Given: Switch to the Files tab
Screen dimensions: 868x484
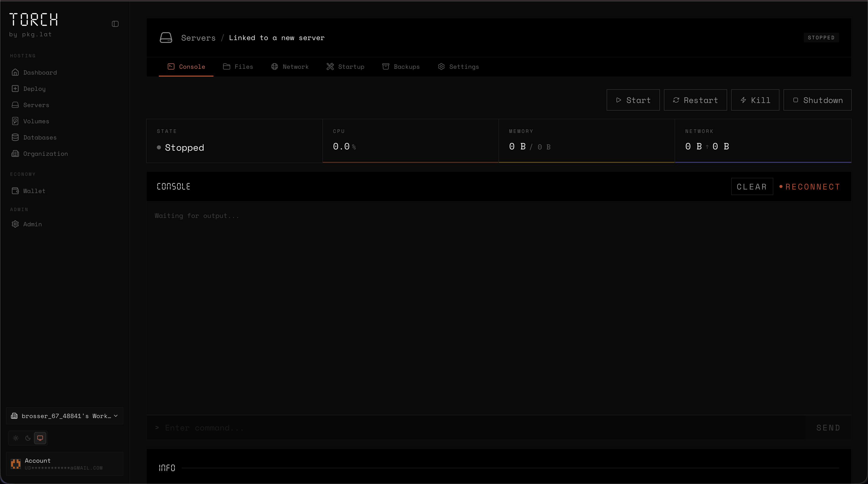Looking at the screenshot, I should (238, 67).
